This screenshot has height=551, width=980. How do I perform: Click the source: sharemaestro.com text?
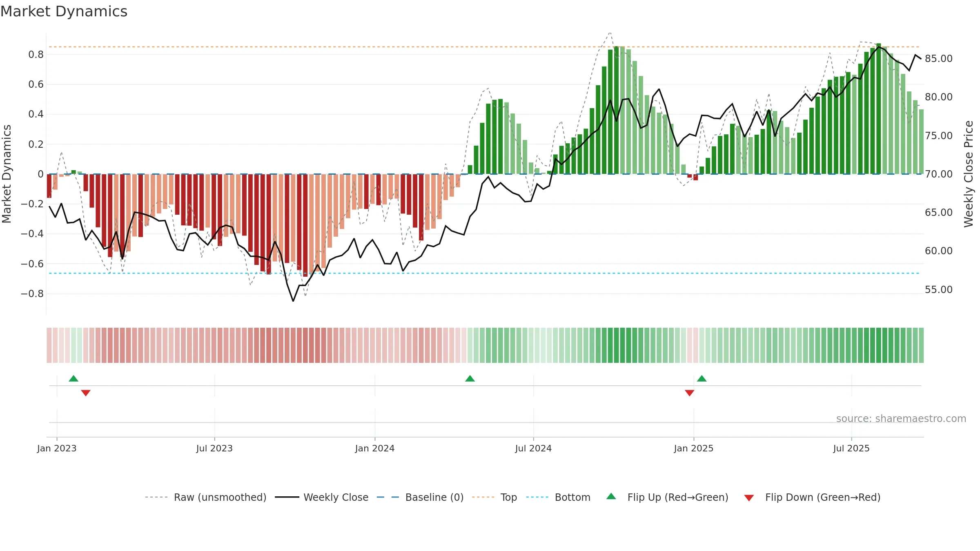point(901,418)
